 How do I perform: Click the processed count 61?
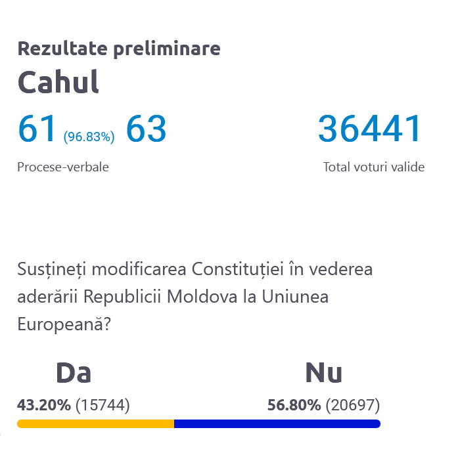pos(37,129)
